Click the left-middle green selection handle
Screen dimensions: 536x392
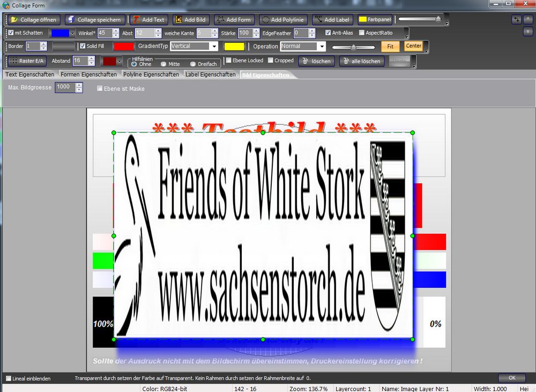point(114,235)
